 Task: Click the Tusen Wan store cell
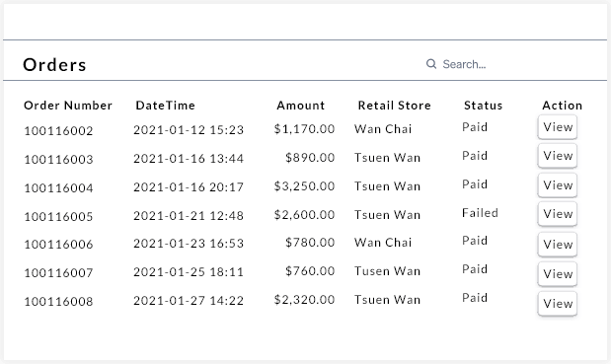pyautogui.click(x=387, y=271)
